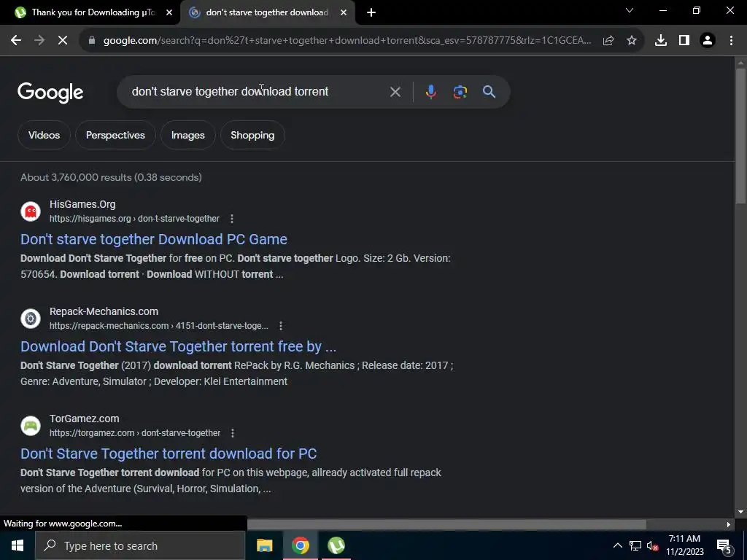Click the network tray icon
The height and width of the screenshot is (560, 747).
635,545
